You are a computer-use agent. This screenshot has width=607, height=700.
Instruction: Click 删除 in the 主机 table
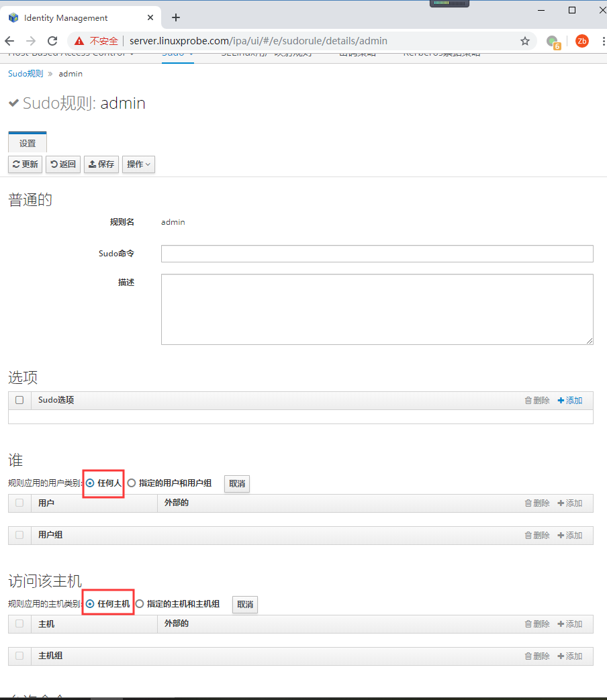coord(537,624)
